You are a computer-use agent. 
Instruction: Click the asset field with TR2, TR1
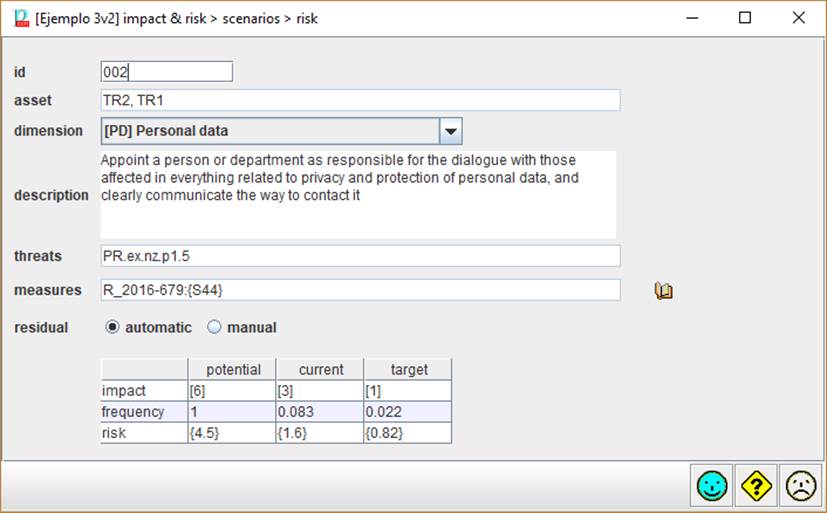[x=360, y=100]
